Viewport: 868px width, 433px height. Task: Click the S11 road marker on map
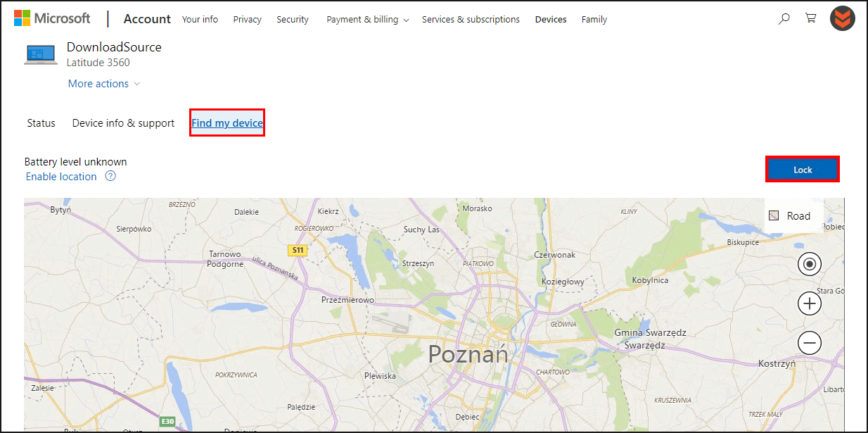(298, 250)
